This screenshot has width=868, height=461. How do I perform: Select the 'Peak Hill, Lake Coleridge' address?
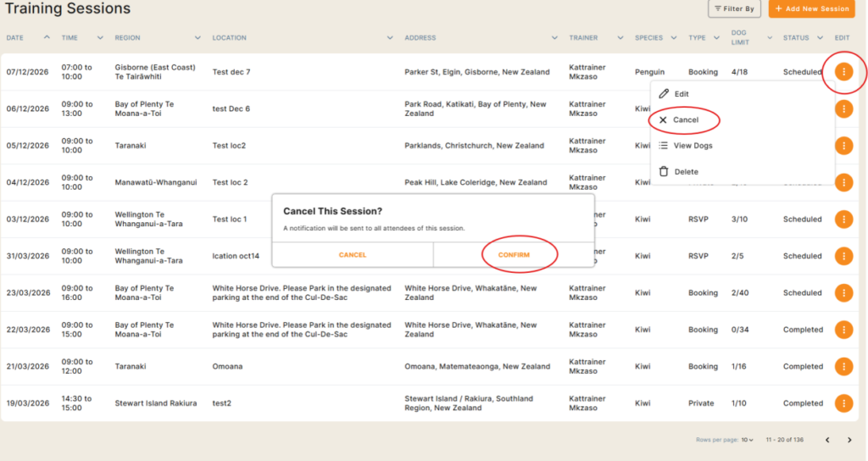(x=476, y=182)
